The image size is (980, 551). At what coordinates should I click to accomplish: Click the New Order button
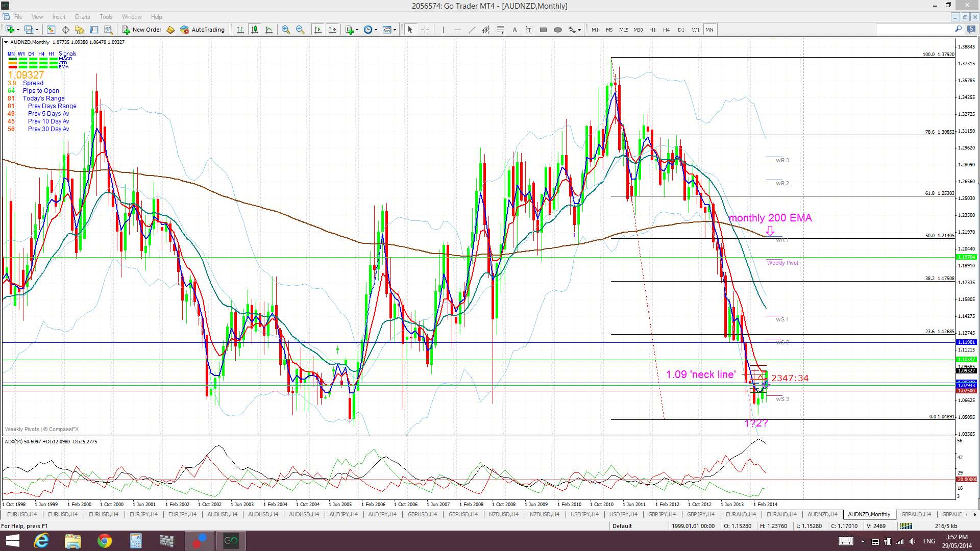(141, 30)
